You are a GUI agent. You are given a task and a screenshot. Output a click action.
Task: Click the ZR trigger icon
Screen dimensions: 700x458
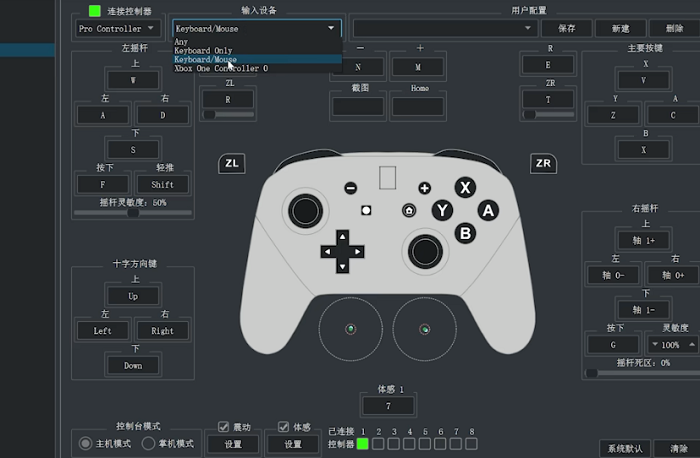click(544, 163)
